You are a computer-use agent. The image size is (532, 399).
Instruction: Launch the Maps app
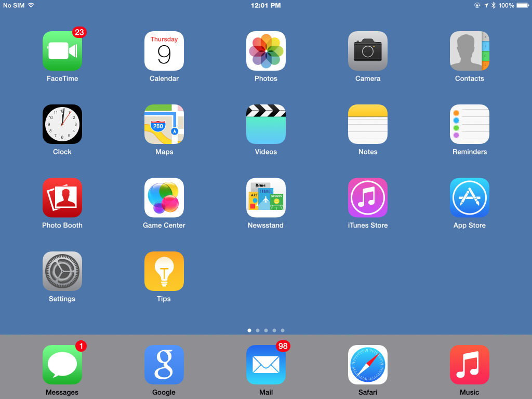click(164, 124)
